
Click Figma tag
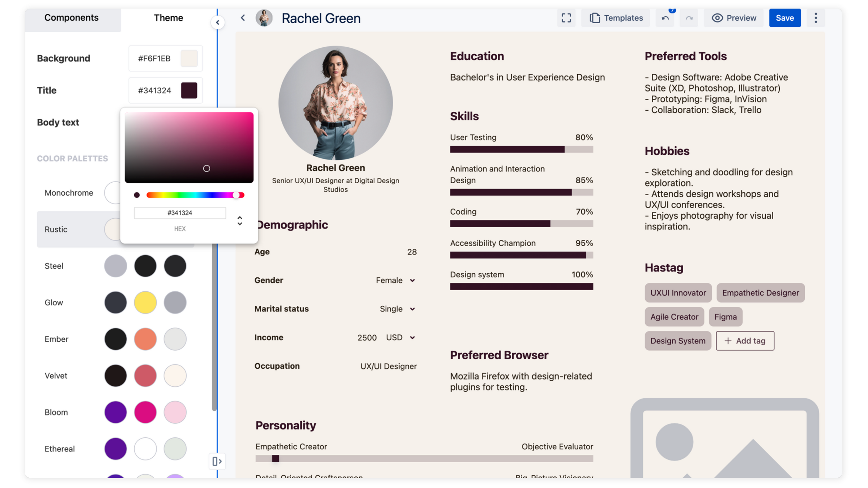click(x=726, y=317)
